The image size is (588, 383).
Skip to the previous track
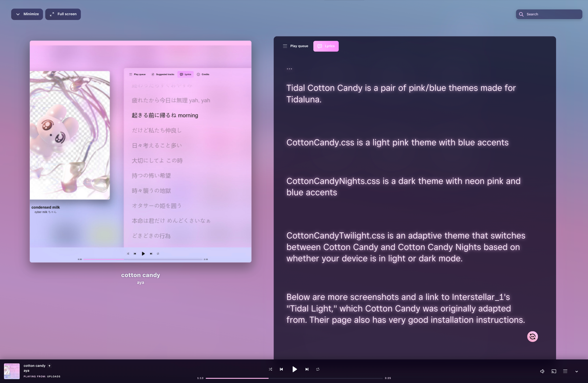tap(281, 369)
